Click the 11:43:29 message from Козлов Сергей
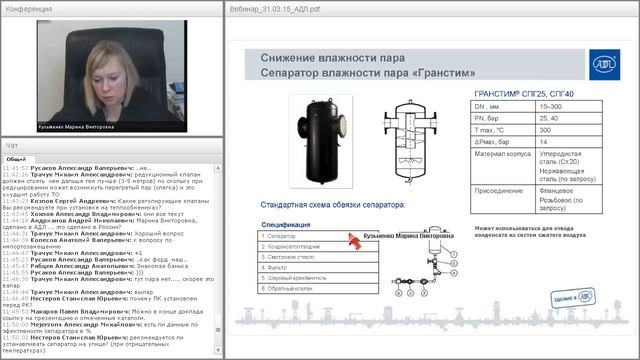This screenshot has height=360, width=640. tap(106, 204)
